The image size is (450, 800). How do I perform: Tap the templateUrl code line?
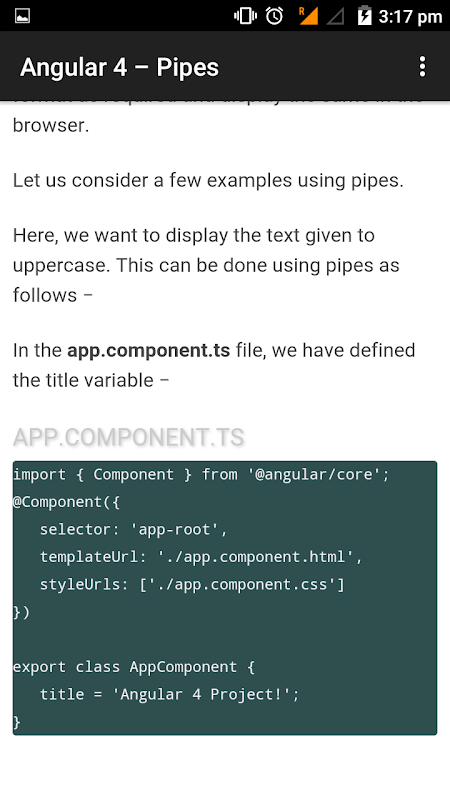[x=201, y=557]
